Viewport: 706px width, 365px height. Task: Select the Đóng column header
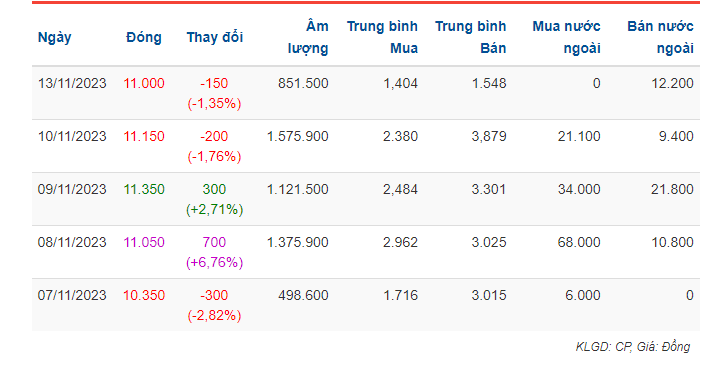click(x=144, y=37)
